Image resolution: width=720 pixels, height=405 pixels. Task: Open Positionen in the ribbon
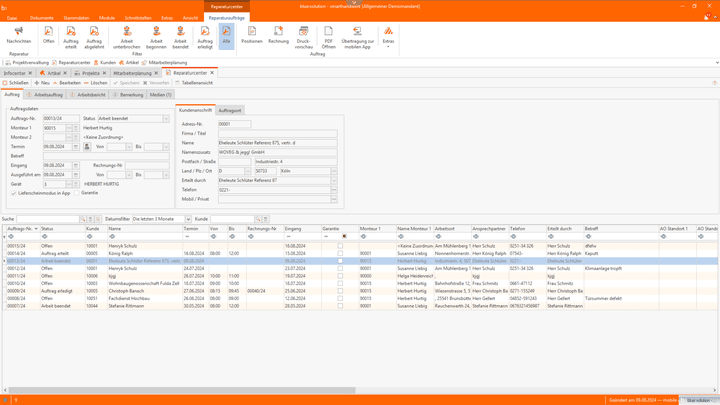252,35
